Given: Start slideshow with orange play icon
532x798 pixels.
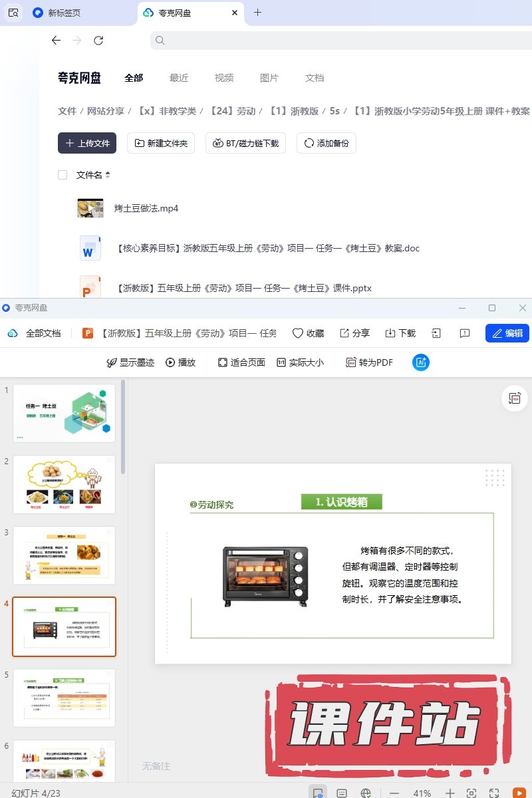Looking at the screenshot, I should click(519, 793).
